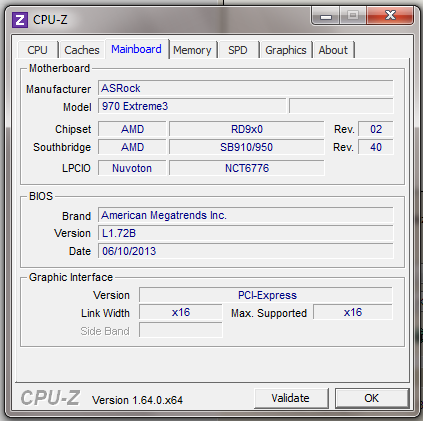
Task: Click the LPCIO label
Action: 76,168
